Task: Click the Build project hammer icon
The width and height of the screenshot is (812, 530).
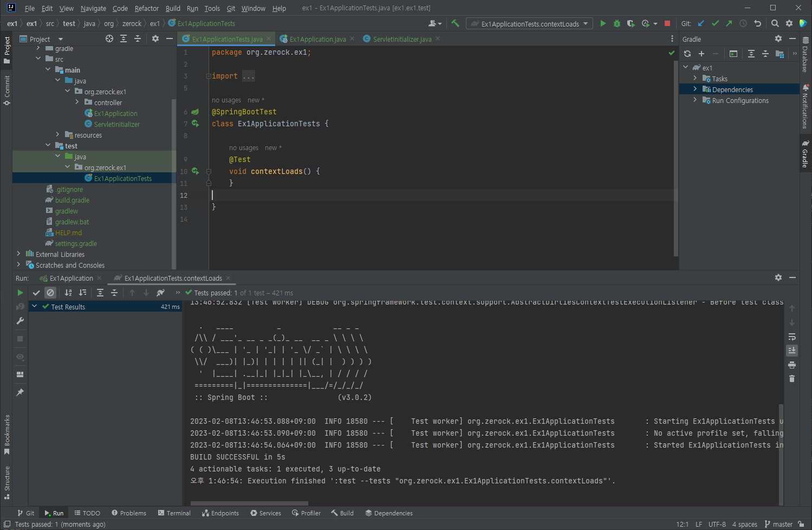Action: pos(455,23)
